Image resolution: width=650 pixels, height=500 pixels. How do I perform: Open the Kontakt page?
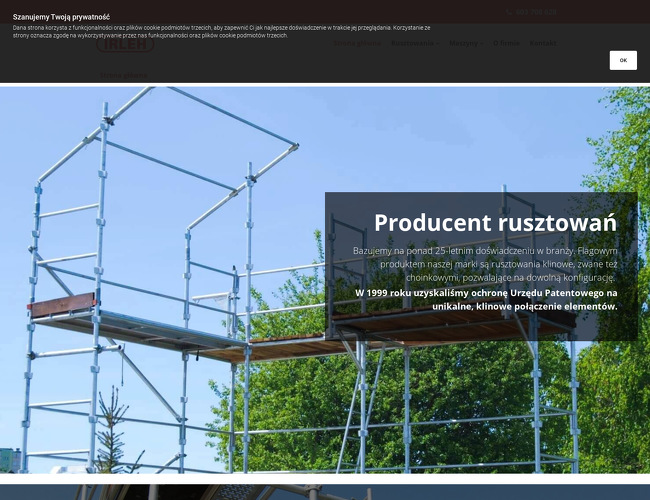tap(543, 43)
